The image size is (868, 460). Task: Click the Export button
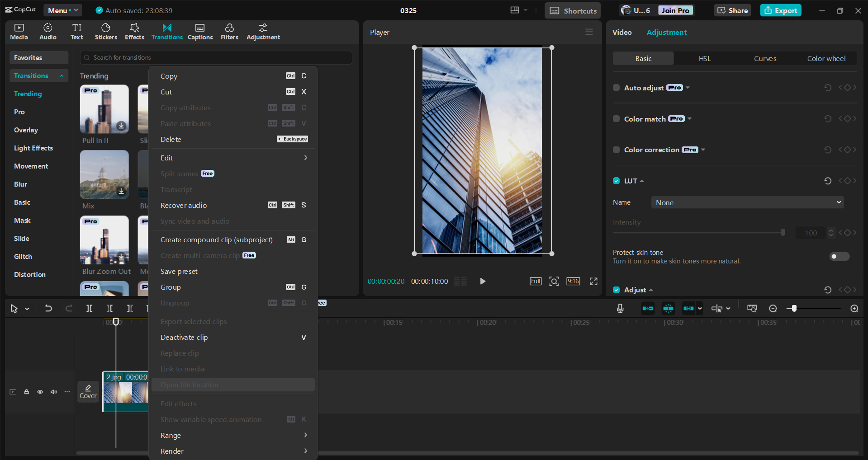click(780, 10)
